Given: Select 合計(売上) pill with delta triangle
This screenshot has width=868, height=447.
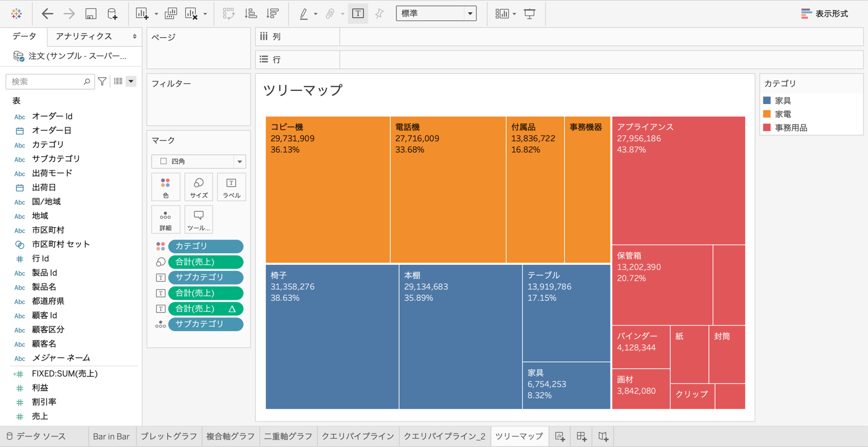Looking at the screenshot, I should (x=205, y=309).
